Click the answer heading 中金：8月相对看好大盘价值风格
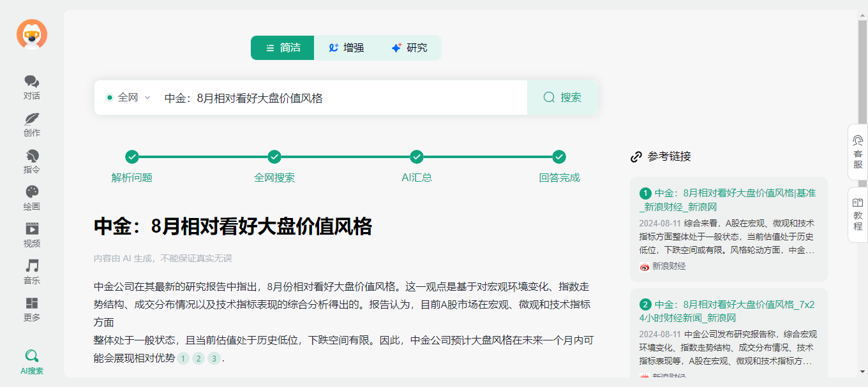This screenshot has width=868, height=387. [233, 226]
